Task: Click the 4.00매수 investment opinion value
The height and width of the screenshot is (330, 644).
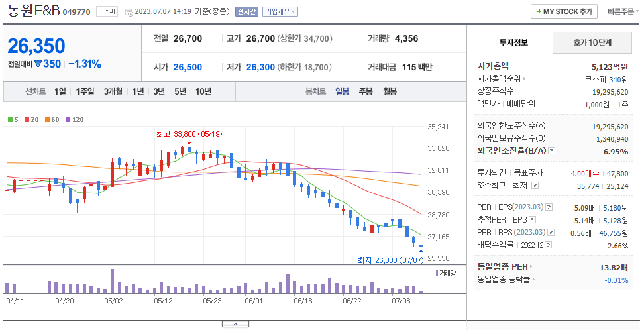Action: [x=585, y=174]
